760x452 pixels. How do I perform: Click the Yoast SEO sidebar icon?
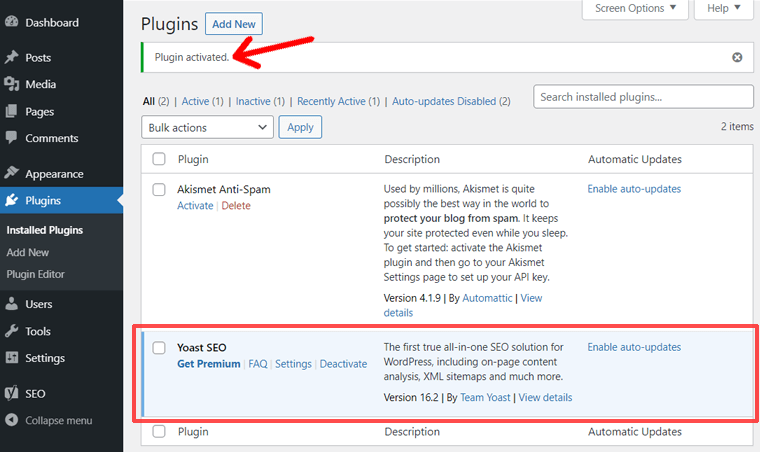(x=12, y=393)
